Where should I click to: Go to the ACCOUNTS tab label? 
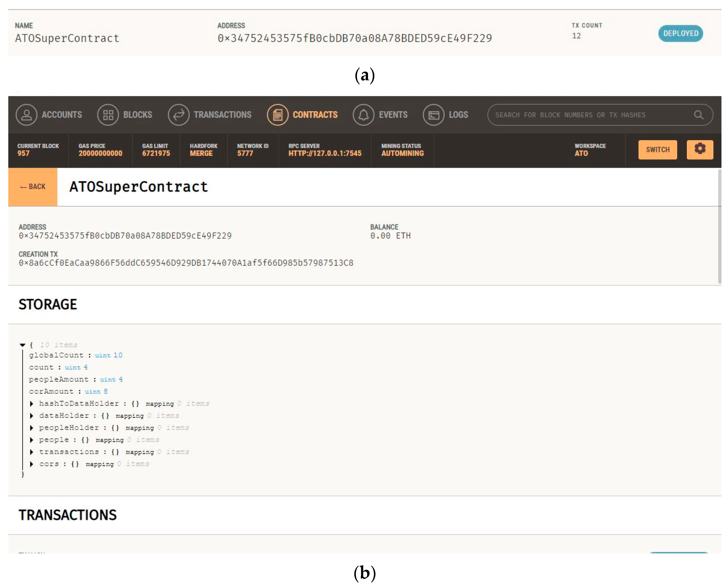click(62, 115)
